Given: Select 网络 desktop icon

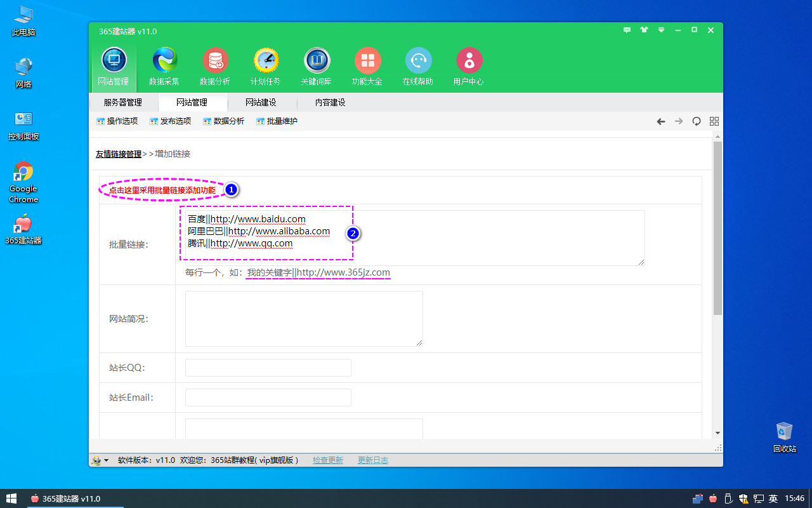Looking at the screenshot, I should (23, 73).
